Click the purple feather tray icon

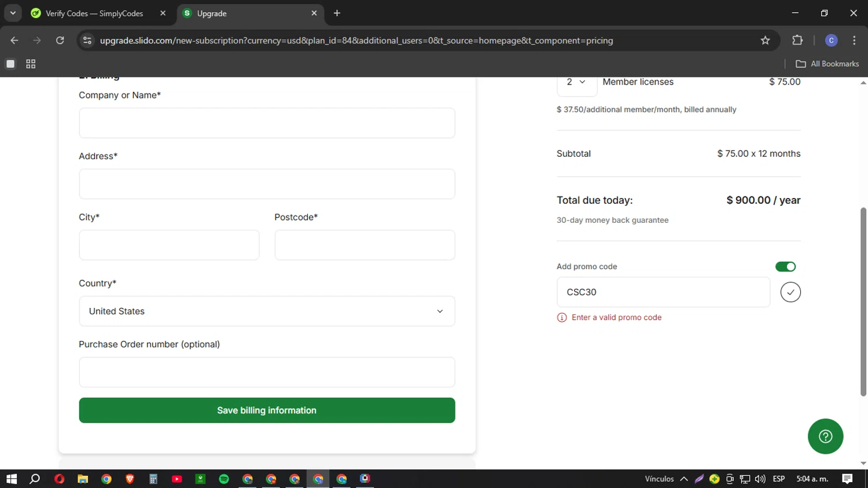(x=699, y=479)
